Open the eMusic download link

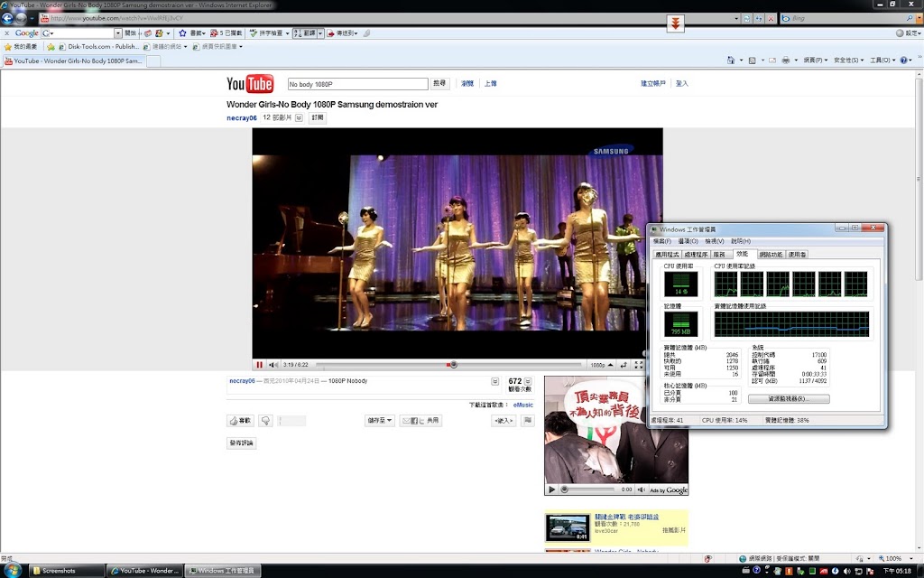pos(523,406)
